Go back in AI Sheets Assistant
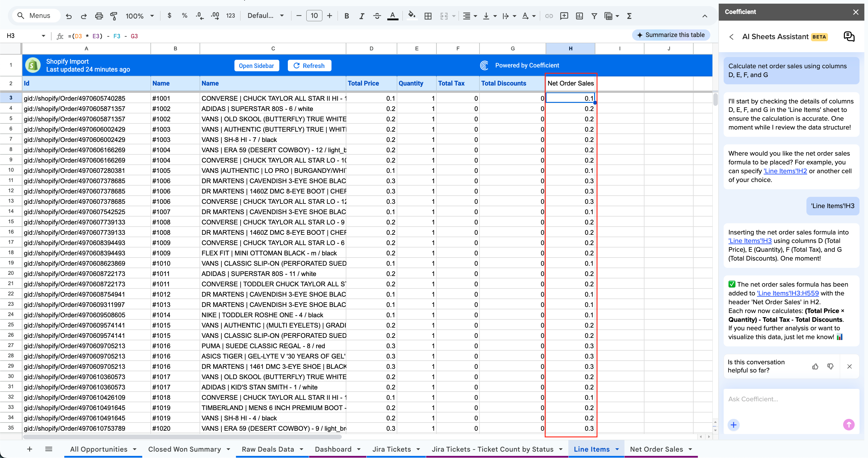 point(731,37)
